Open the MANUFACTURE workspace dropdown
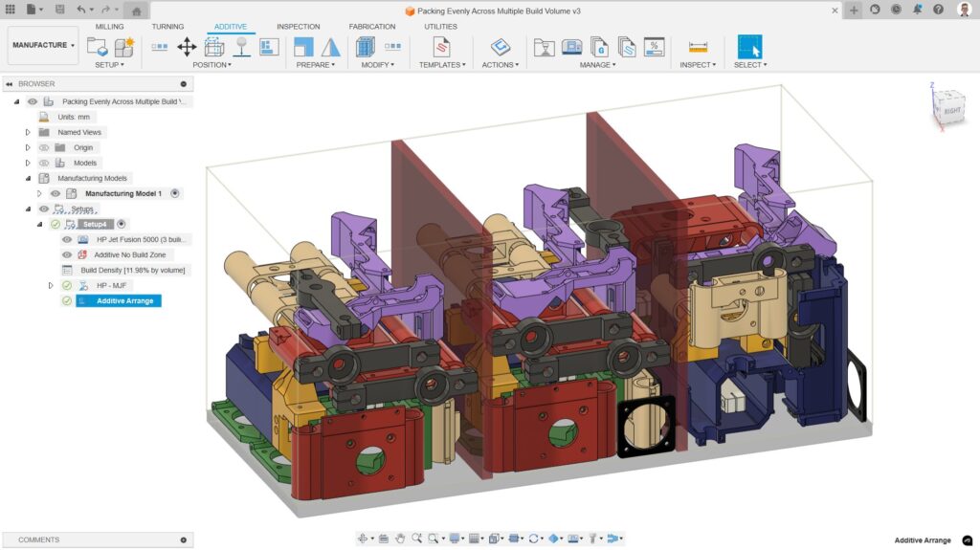This screenshot has height=550, width=980. [43, 45]
